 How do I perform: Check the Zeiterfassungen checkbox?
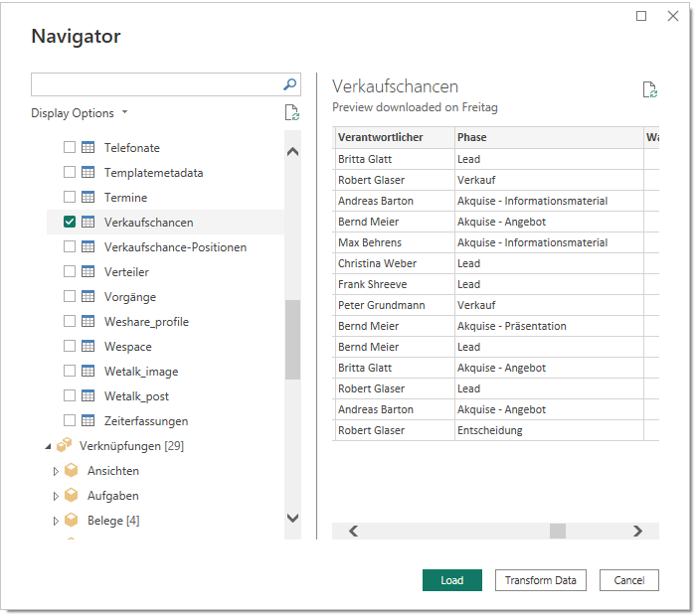point(70,420)
